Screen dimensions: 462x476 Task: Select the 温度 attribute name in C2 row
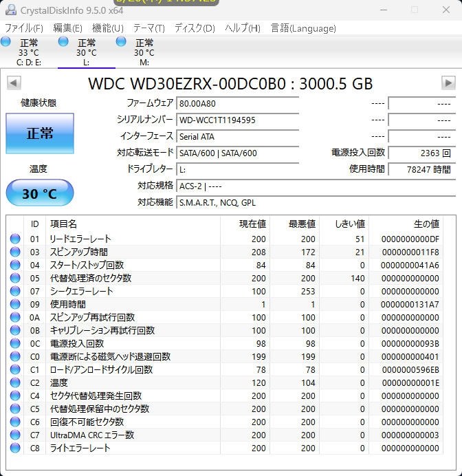click(x=59, y=382)
